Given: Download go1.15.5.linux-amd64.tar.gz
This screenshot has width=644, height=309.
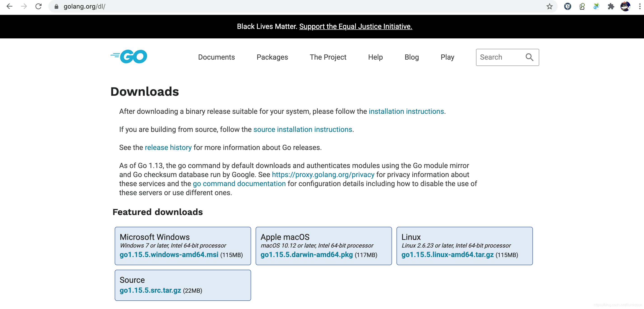Looking at the screenshot, I should click(448, 255).
